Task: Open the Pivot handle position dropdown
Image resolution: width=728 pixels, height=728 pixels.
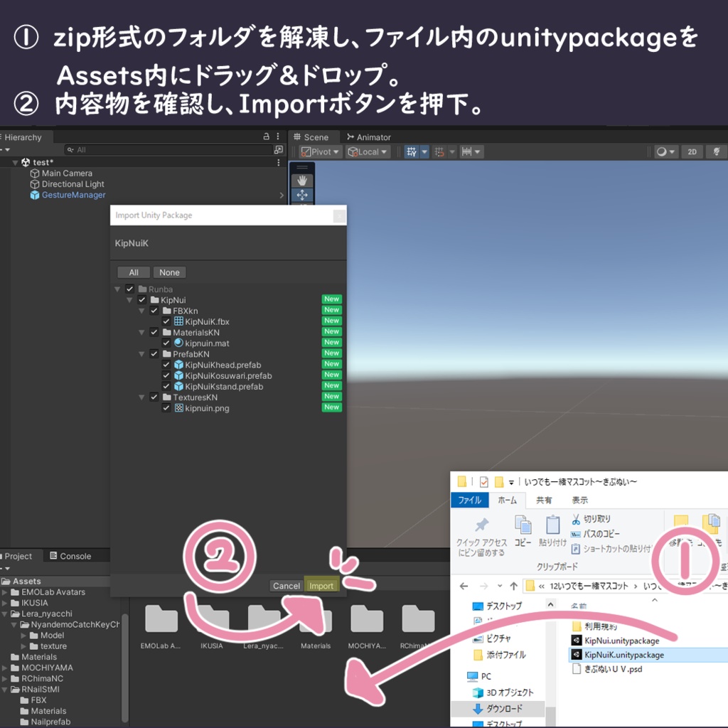Action: click(x=321, y=151)
